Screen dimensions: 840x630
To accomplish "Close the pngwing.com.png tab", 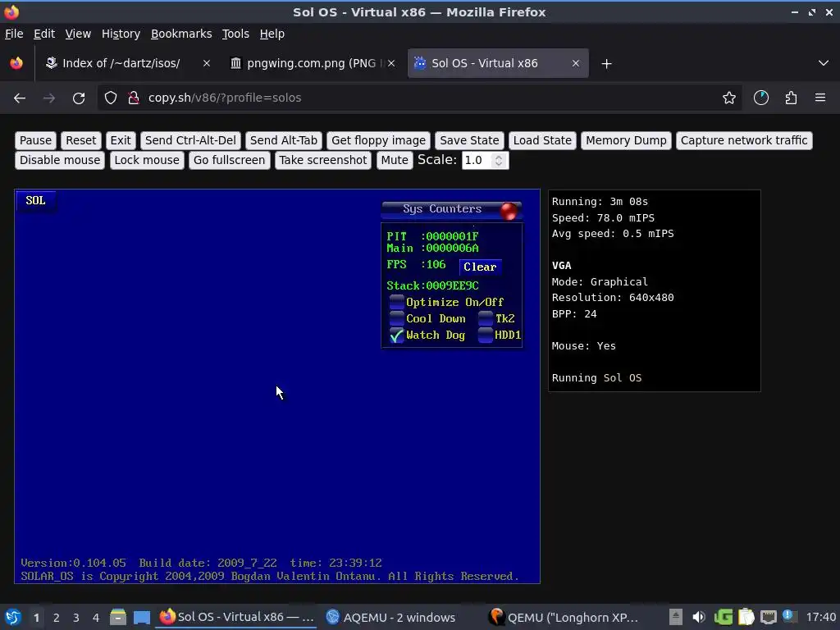I will coord(391,63).
